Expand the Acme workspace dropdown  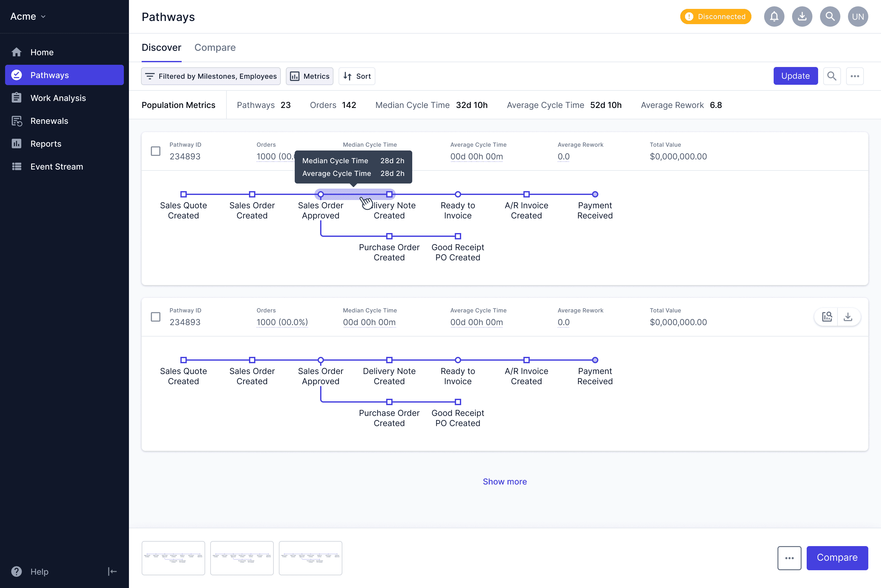coord(28,17)
